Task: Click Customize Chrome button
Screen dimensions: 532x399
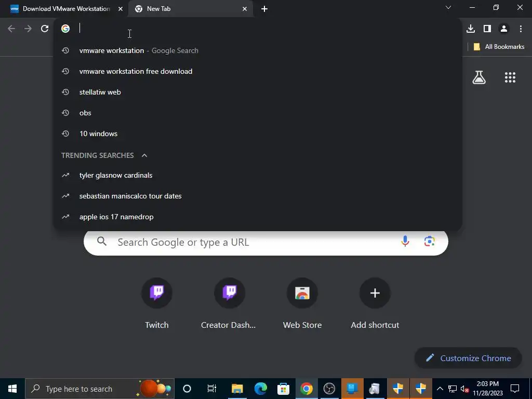Action: 468,358
